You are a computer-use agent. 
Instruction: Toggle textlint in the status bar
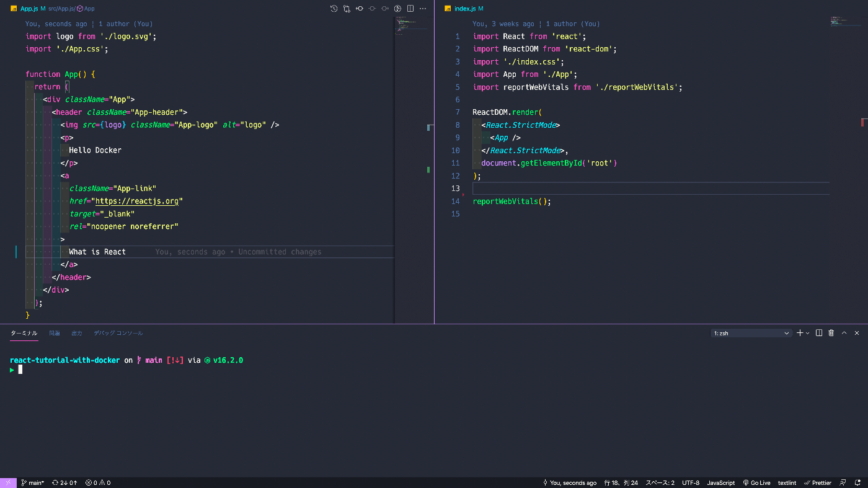[787, 482]
